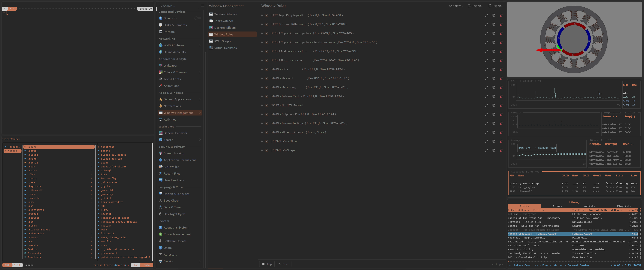Open Power Management settings

coord(180,234)
